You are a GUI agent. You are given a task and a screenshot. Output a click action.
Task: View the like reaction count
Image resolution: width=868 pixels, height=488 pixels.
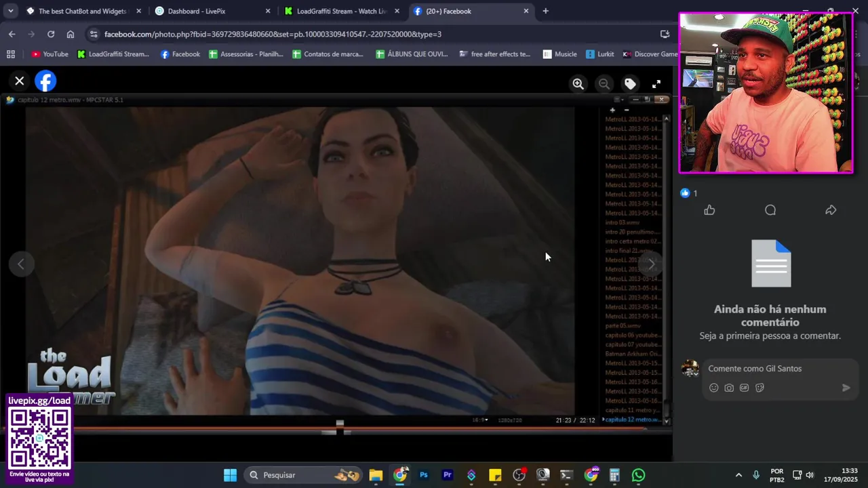tap(689, 193)
